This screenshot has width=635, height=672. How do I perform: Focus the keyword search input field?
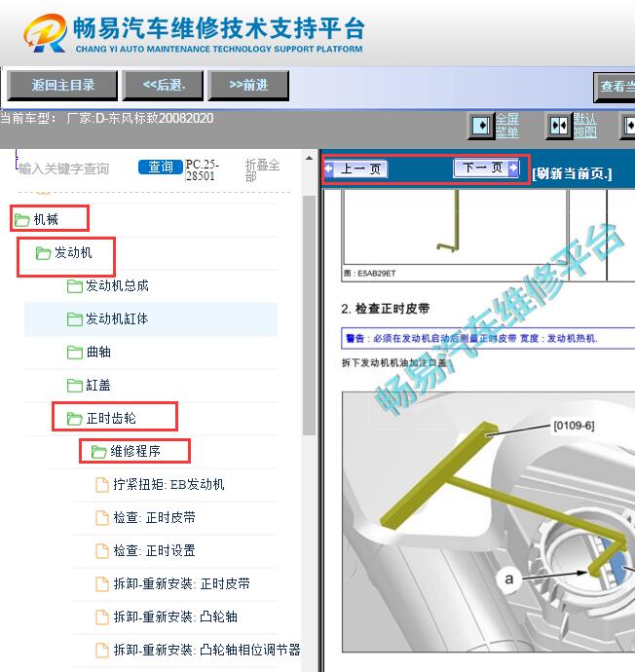coord(75,168)
